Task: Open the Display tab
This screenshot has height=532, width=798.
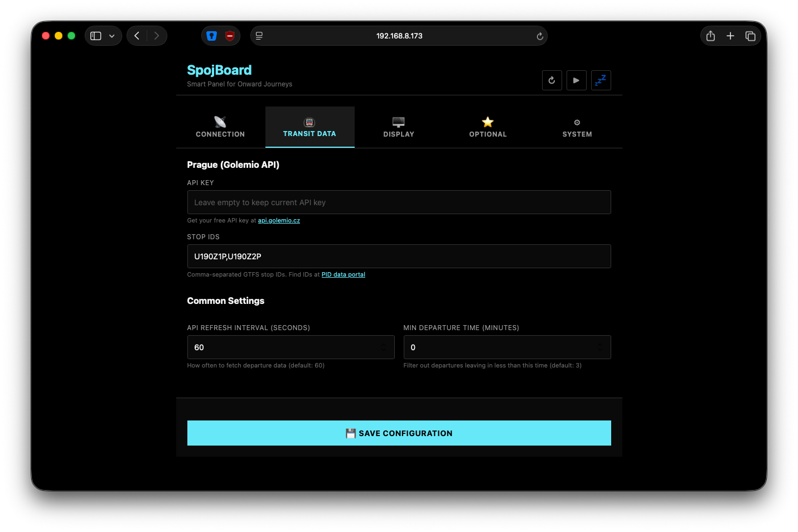Action: (x=399, y=127)
